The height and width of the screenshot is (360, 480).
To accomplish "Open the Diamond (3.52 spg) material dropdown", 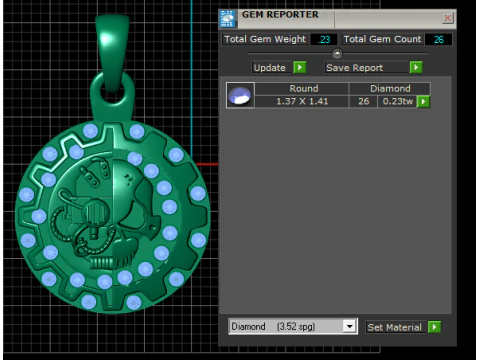I will coord(349,326).
